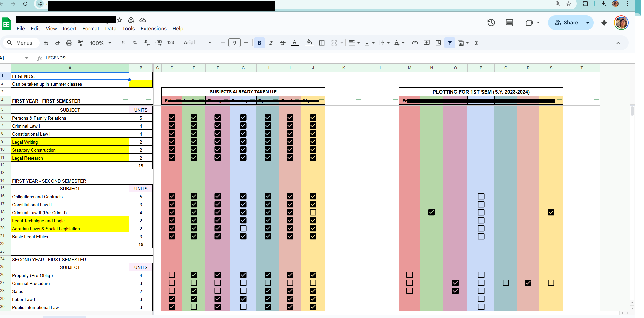Open the Name box dropdown arrow
This screenshot has height=318, width=644.
pos(27,58)
